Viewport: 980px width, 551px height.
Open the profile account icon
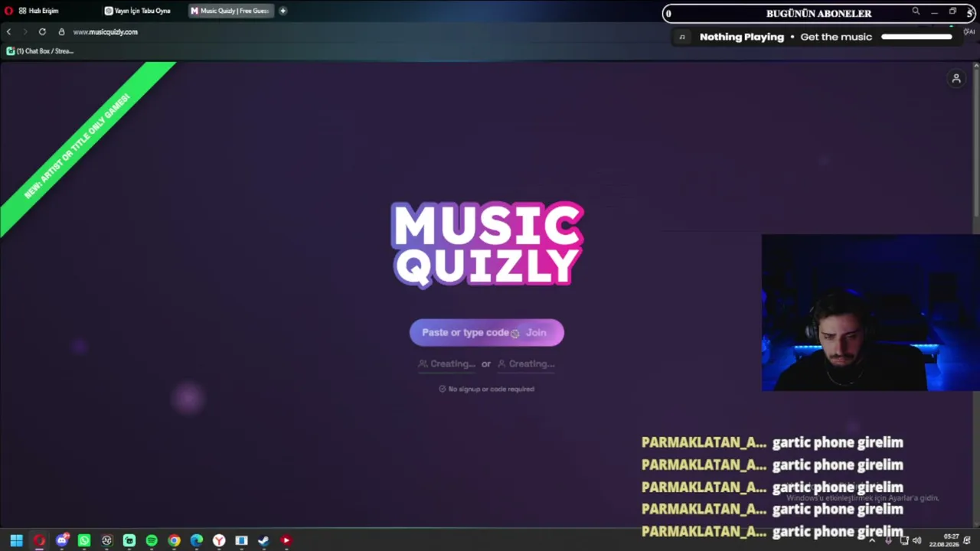point(956,78)
